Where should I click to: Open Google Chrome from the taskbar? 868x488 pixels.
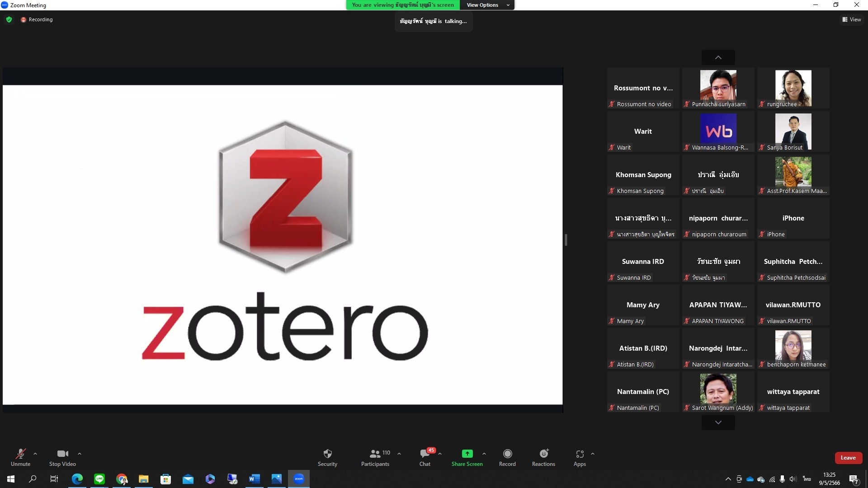122,479
